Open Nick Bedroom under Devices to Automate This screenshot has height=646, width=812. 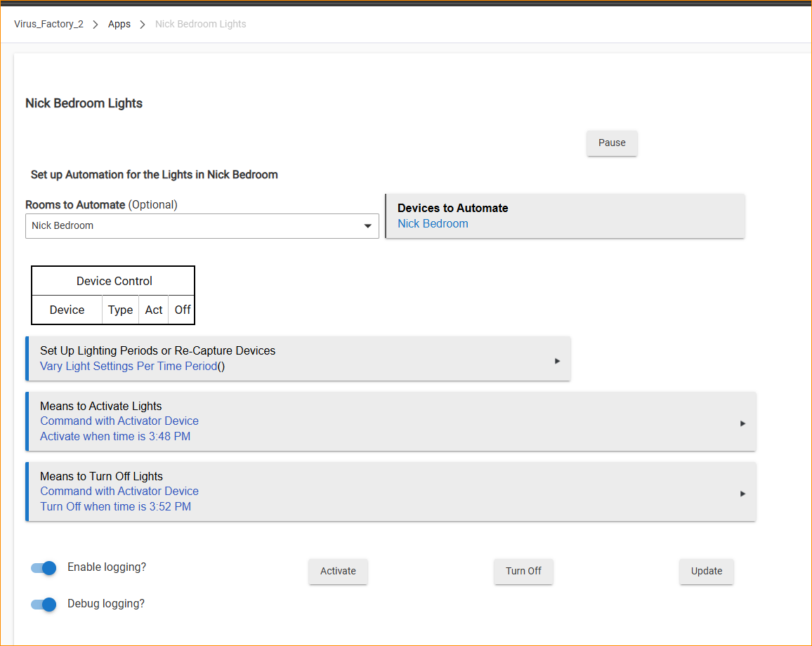click(x=433, y=224)
